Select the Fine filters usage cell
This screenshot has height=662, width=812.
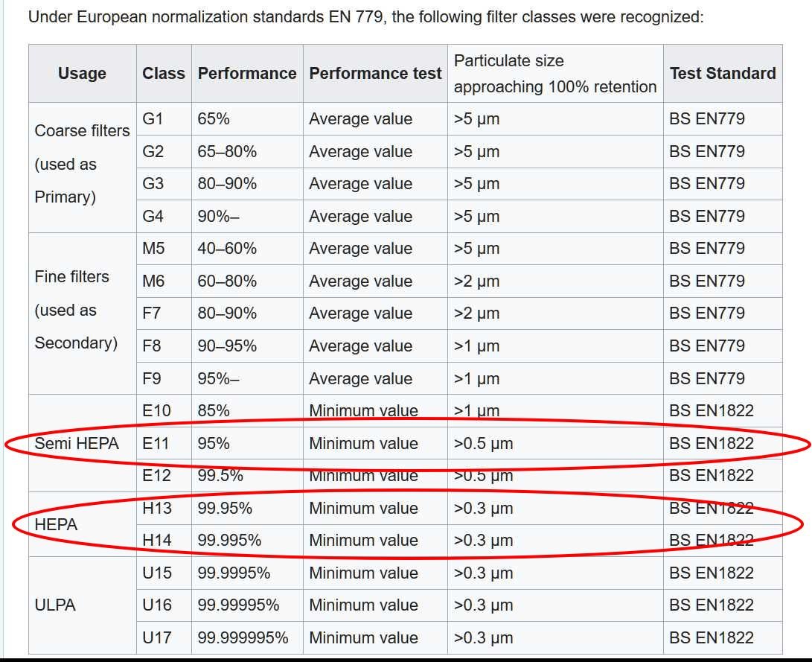coord(76,310)
